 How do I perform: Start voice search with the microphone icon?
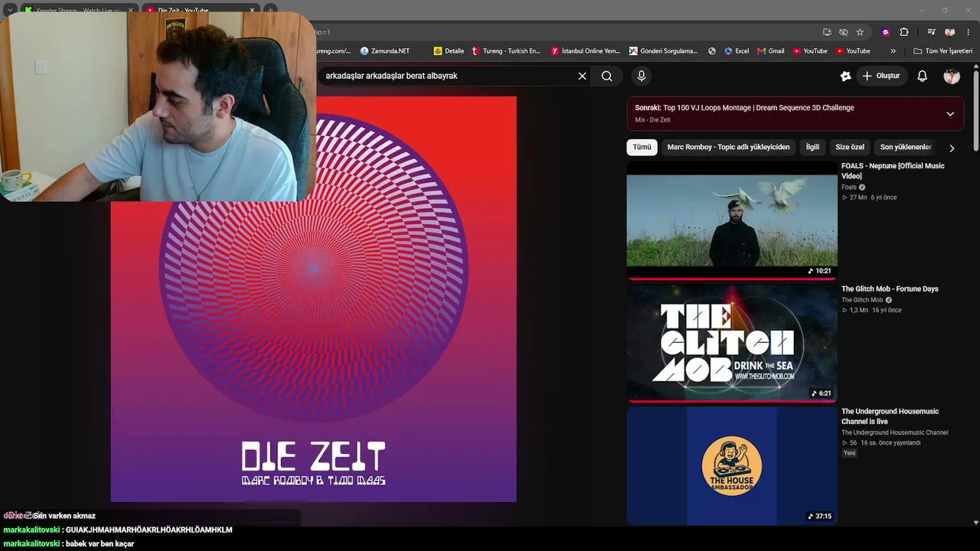tap(642, 76)
